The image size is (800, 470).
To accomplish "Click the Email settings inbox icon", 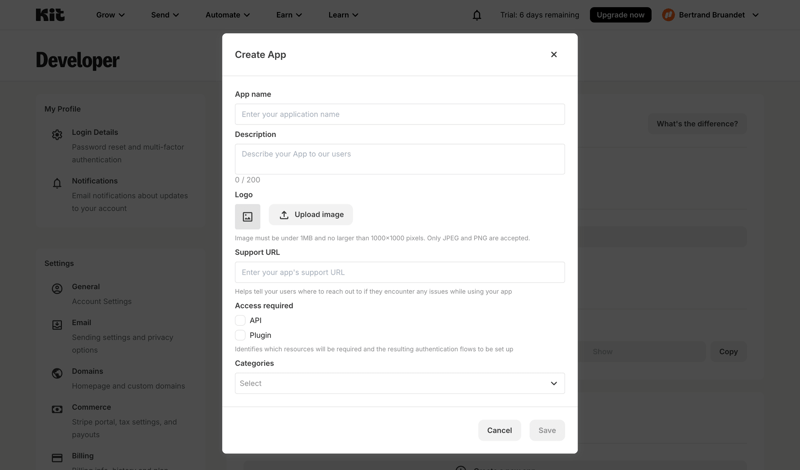I will 57,325.
